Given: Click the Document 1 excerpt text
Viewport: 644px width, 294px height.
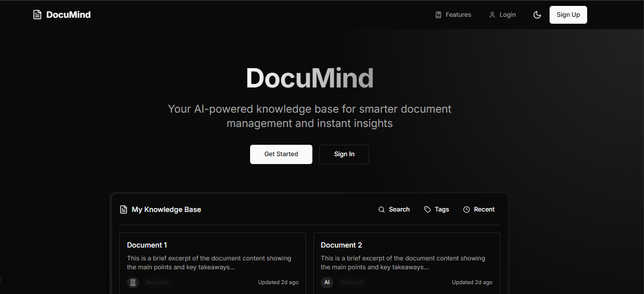Looking at the screenshot, I should pos(209,262).
